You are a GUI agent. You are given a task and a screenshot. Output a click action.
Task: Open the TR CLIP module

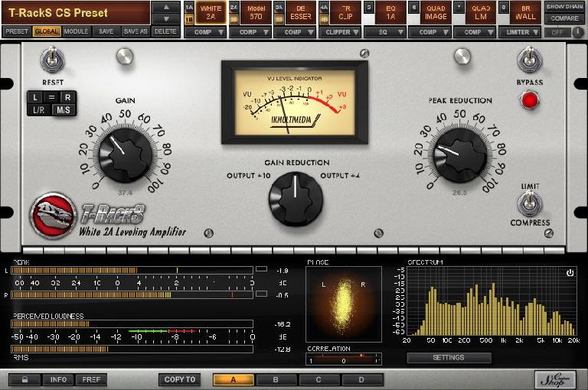coord(346,13)
